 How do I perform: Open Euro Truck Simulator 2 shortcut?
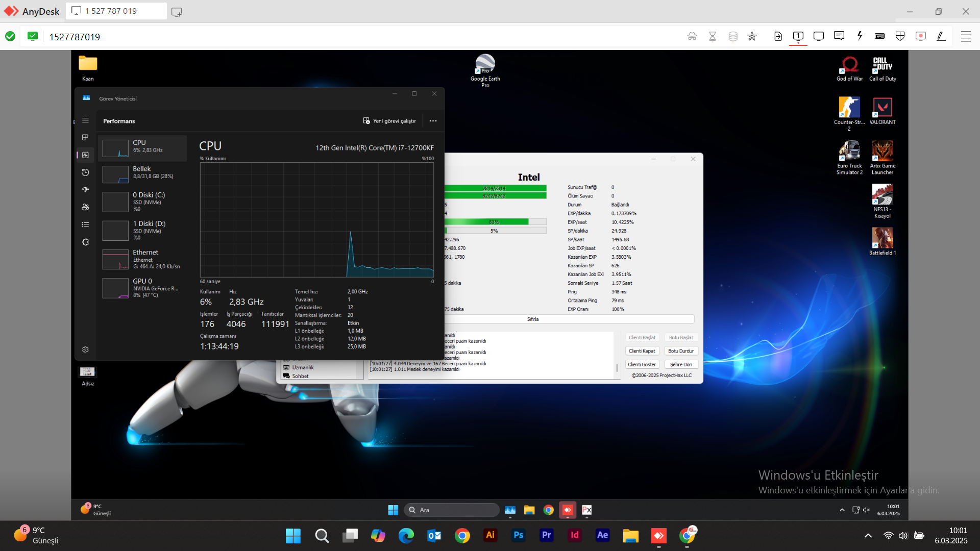click(849, 158)
